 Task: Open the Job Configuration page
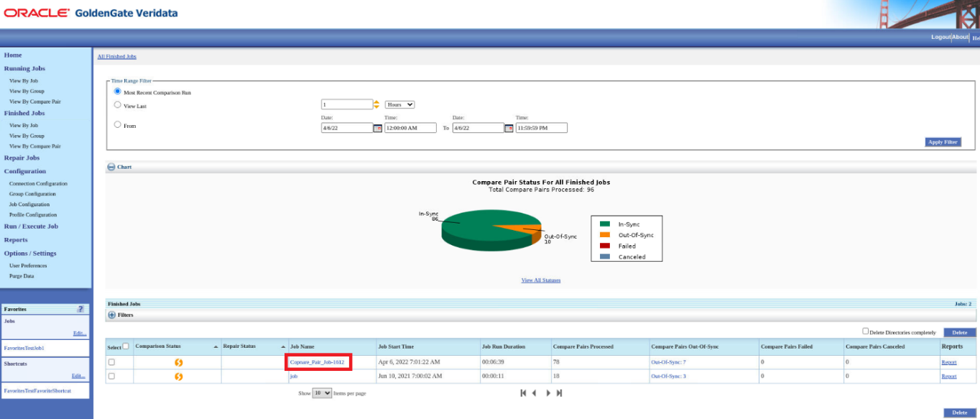(x=29, y=203)
